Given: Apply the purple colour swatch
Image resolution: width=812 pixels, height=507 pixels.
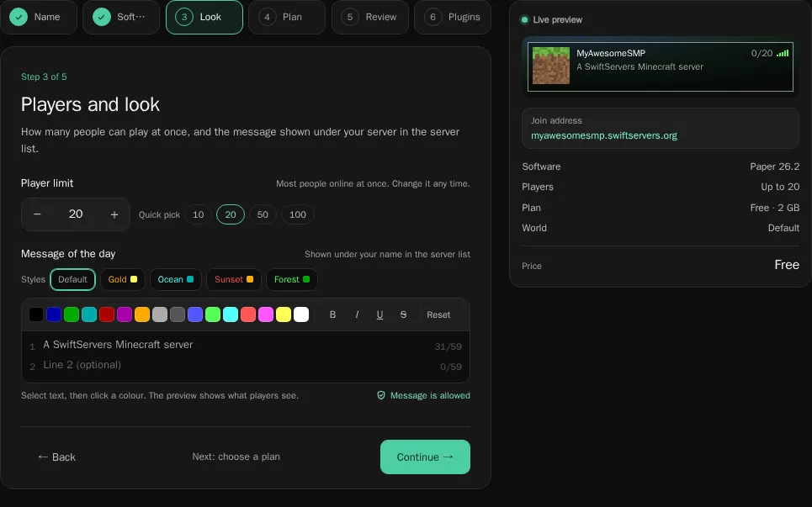Looking at the screenshot, I should coord(125,314).
